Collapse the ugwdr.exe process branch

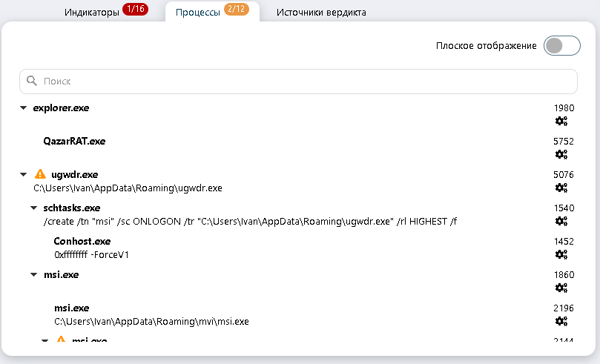tap(24, 175)
